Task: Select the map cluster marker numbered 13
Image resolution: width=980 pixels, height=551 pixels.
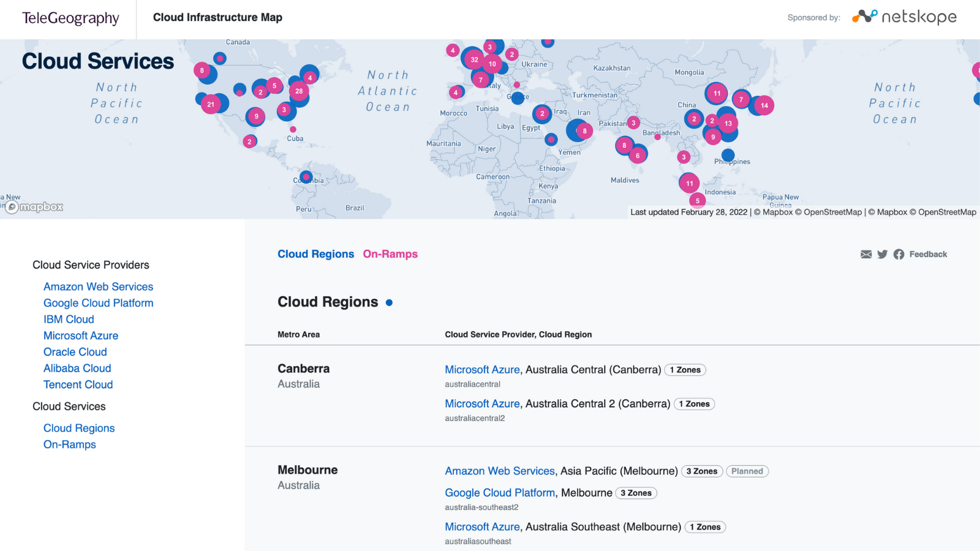Action: click(728, 123)
